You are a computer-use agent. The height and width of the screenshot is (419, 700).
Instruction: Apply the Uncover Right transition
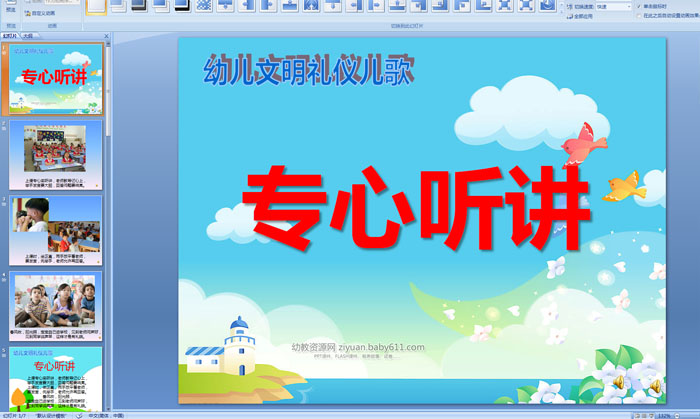pyautogui.click(x=375, y=5)
